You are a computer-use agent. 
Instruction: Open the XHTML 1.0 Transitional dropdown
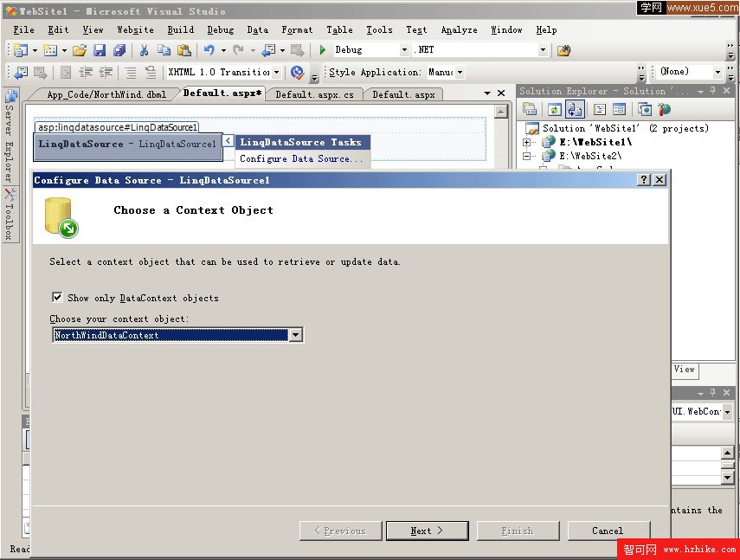coord(276,72)
